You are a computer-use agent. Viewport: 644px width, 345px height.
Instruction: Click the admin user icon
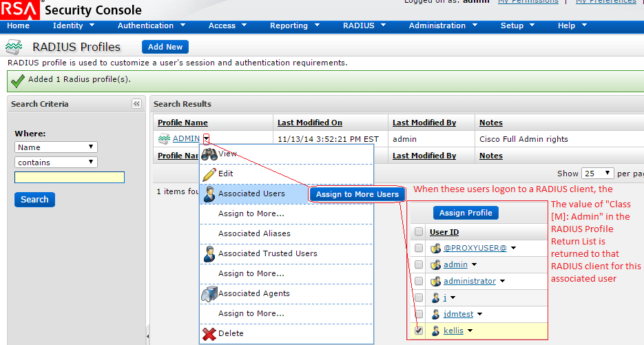pyautogui.click(x=436, y=265)
